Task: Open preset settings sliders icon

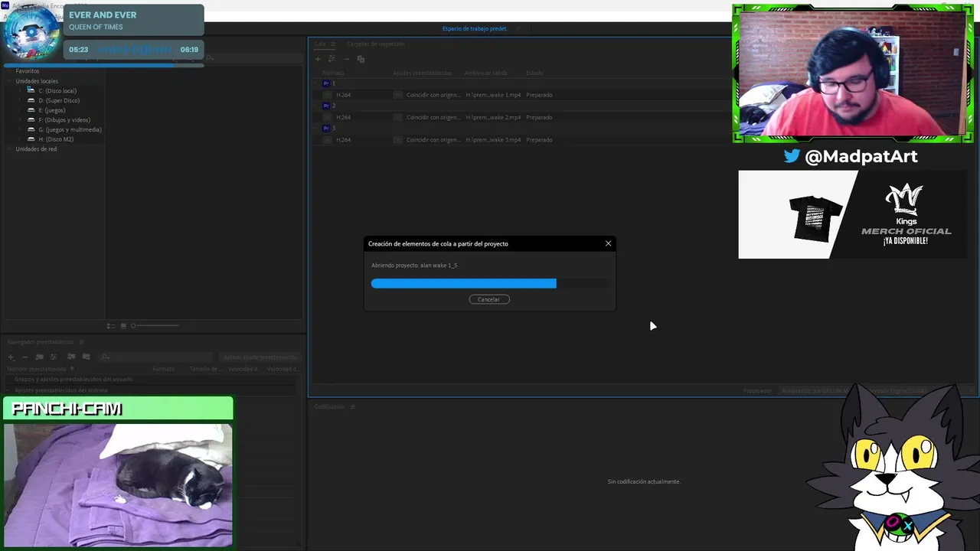Action: (54, 357)
